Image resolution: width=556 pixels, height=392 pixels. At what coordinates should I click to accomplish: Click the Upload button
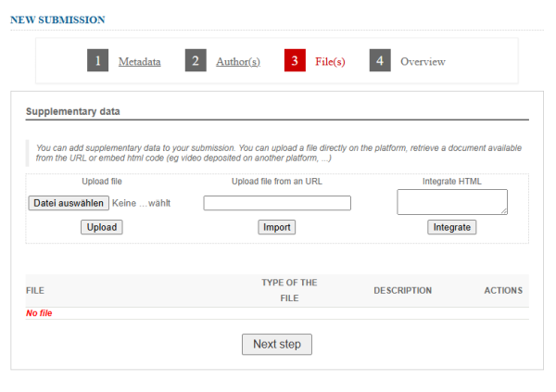point(101,227)
